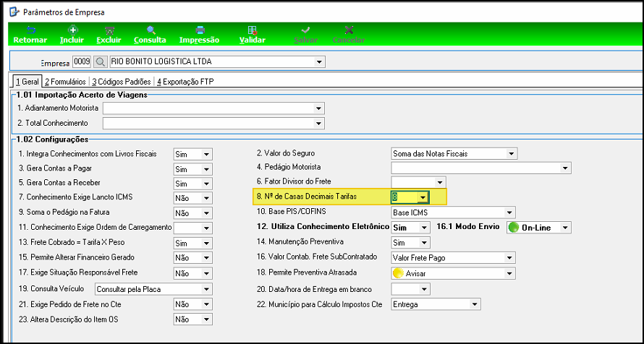Open Valor Contab. Frete SubContratado dropdown

(509, 257)
